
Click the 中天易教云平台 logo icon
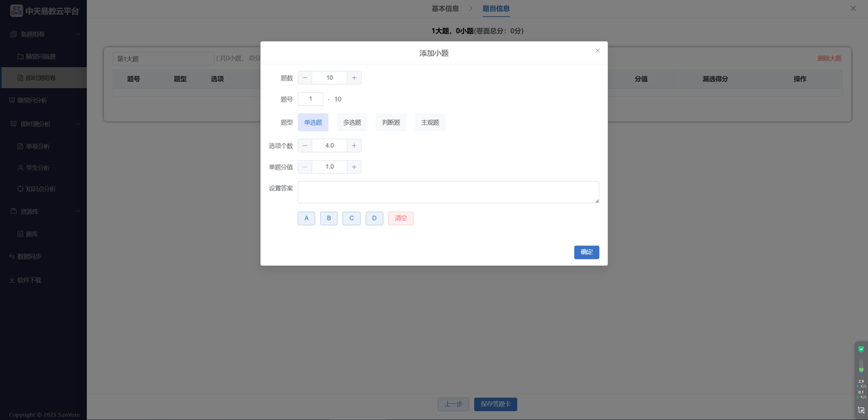pos(16,11)
